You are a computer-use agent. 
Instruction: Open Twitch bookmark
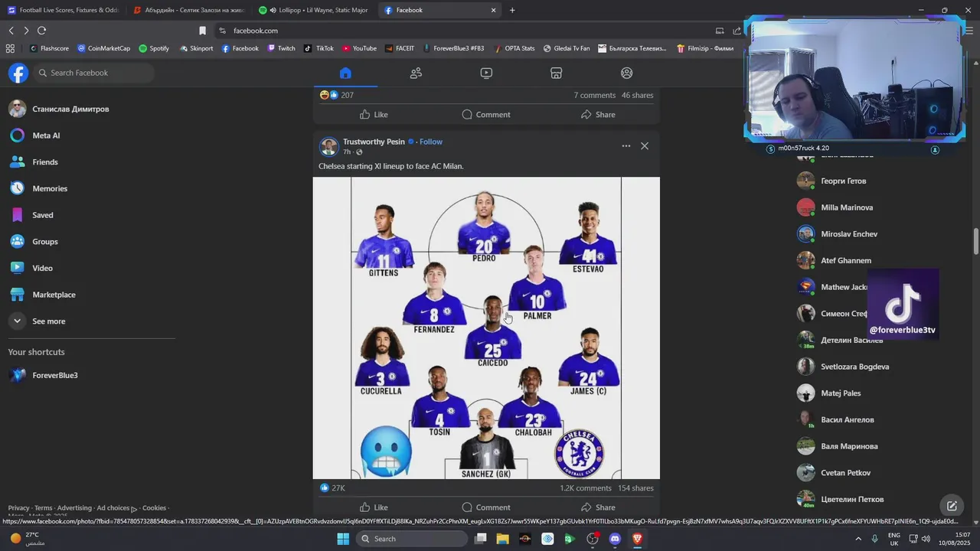coord(281,48)
